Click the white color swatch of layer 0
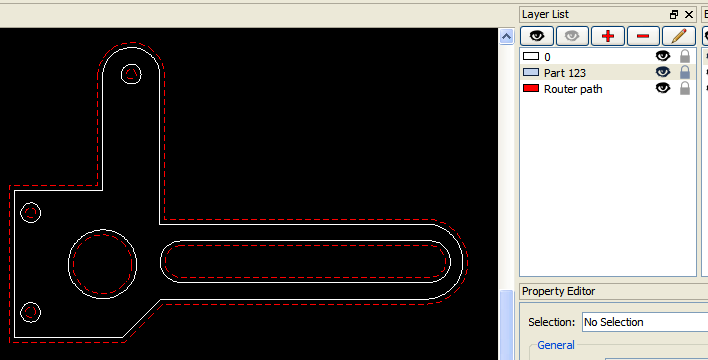The height and width of the screenshot is (360, 708). (531, 56)
